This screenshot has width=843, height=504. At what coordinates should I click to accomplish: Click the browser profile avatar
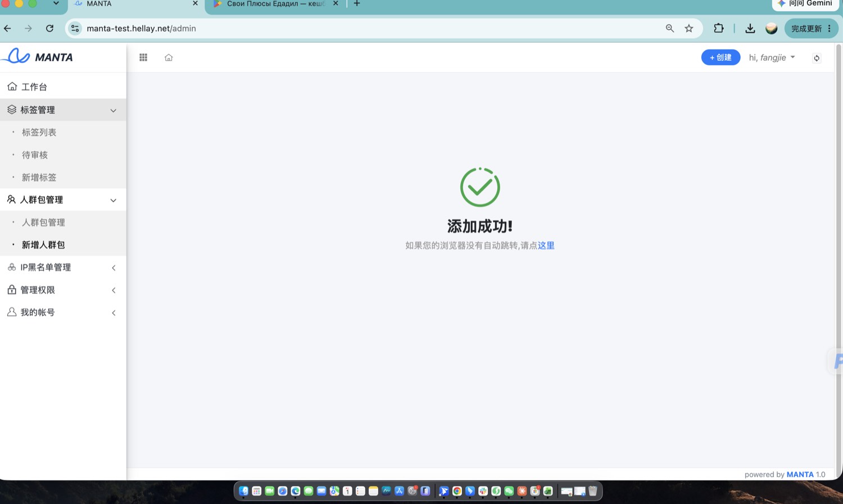(772, 28)
